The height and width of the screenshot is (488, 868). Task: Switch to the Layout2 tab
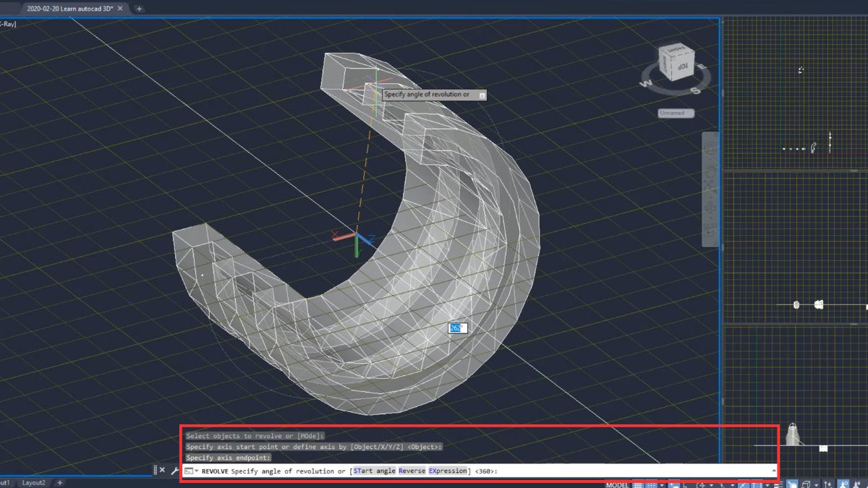click(x=33, y=482)
